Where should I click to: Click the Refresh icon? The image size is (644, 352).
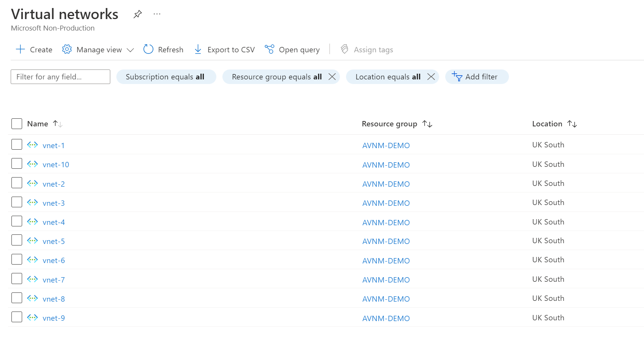tap(148, 50)
